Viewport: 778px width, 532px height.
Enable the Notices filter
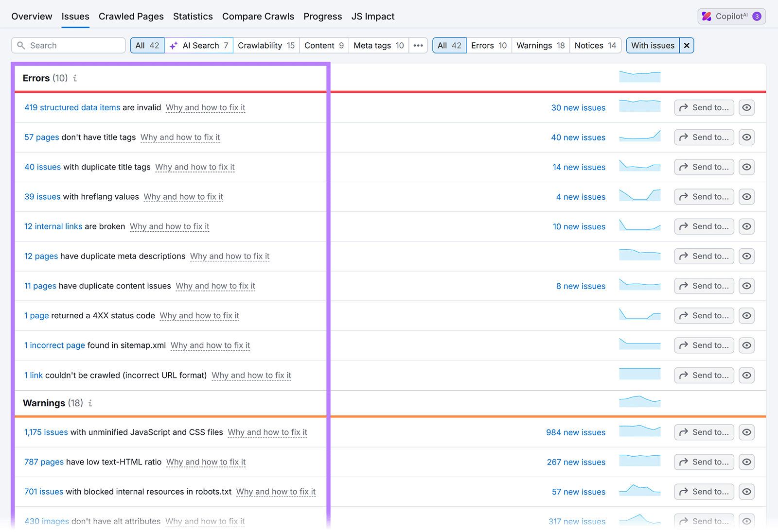coord(594,45)
